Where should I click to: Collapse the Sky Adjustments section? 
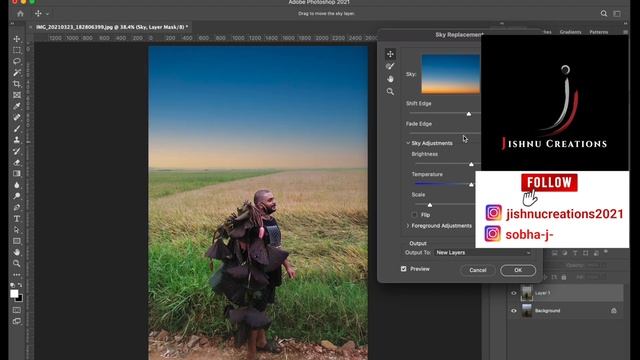pos(408,143)
